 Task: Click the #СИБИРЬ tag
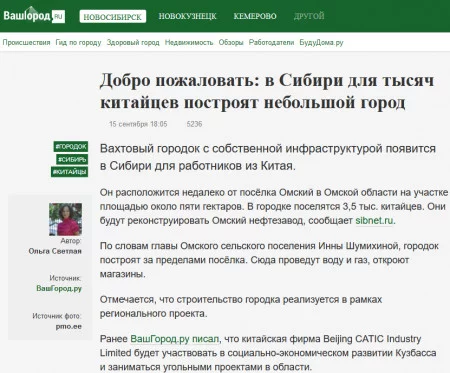pos(72,159)
